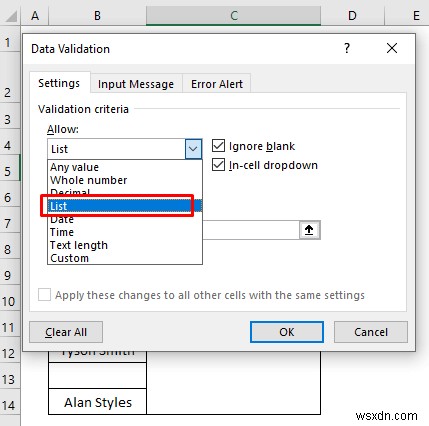The width and height of the screenshot is (429, 426).
Task: Choose Text length option
Action: click(125, 245)
